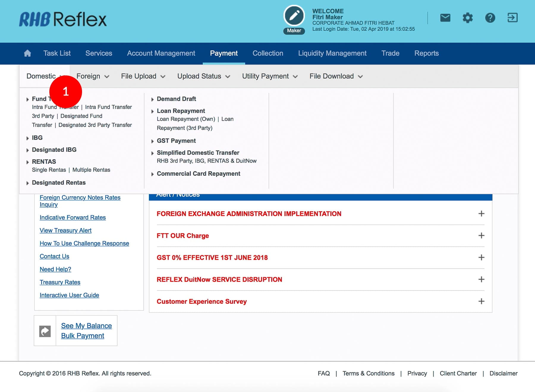
Task: Click the RHB Reflex logo
Action: [x=63, y=20]
